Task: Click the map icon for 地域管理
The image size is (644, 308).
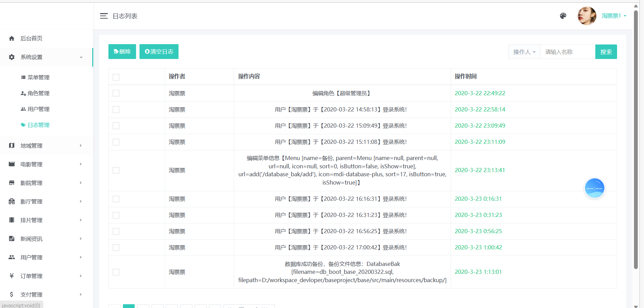Action: 12,146
